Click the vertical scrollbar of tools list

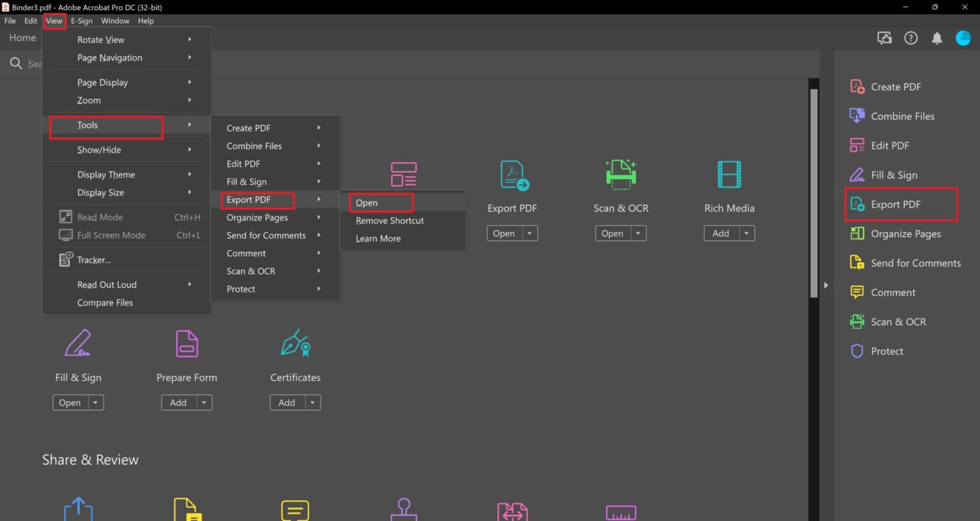[x=813, y=191]
